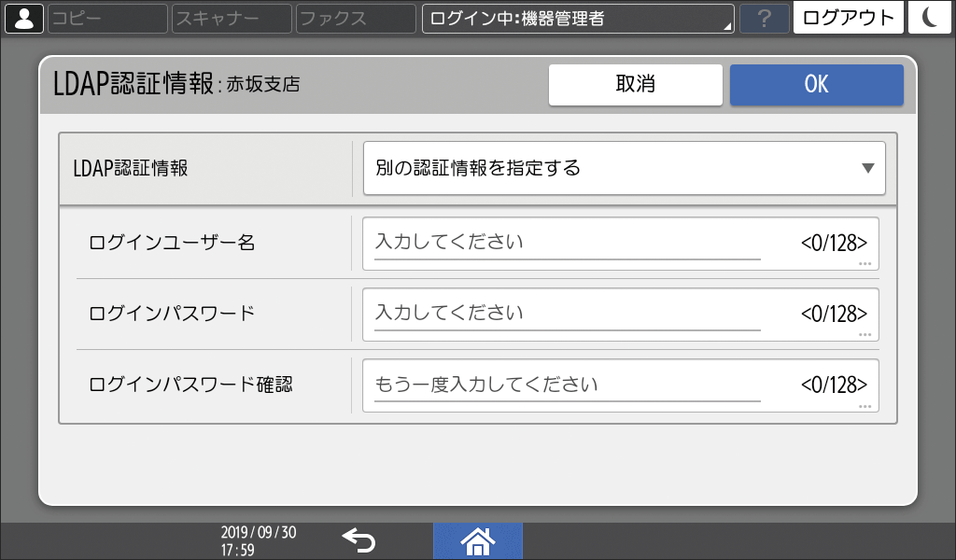The height and width of the screenshot is (560, 956).
Task: Switch to the コピー function
Action: click(x=106, y=18)
